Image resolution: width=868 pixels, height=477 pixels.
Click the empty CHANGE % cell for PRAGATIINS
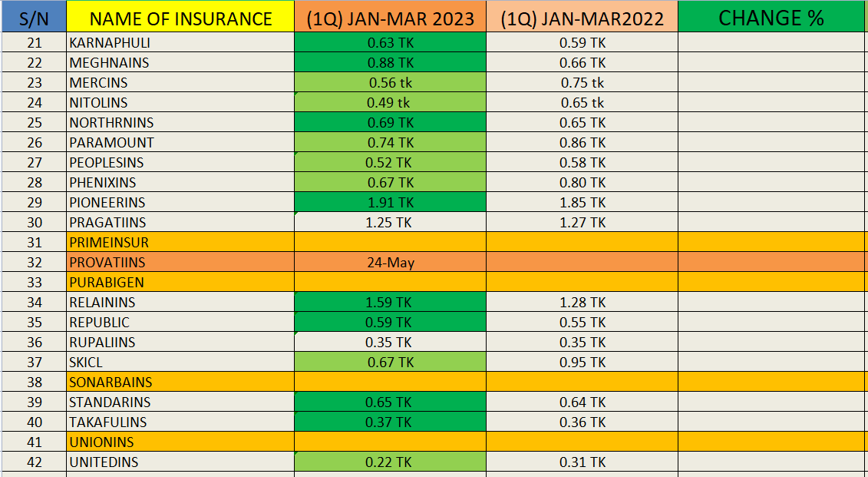point(771,223)
